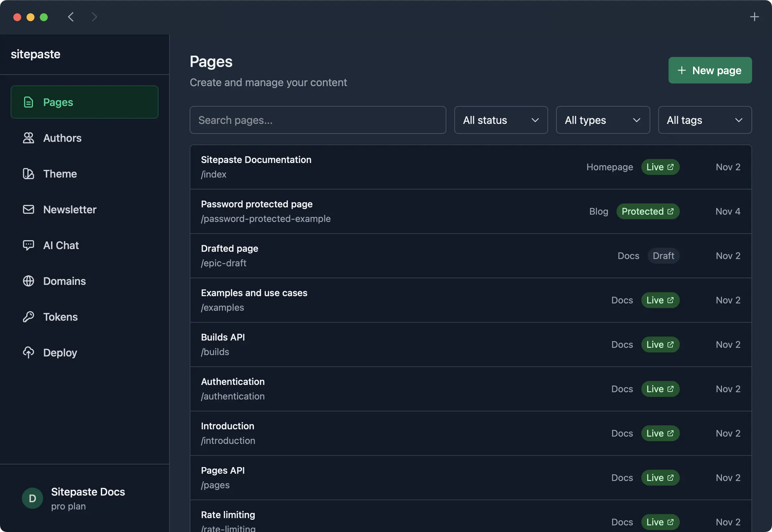The height and width of the screenshot is (532, 772).
Task: Create a new page
Action: point(710,70)
